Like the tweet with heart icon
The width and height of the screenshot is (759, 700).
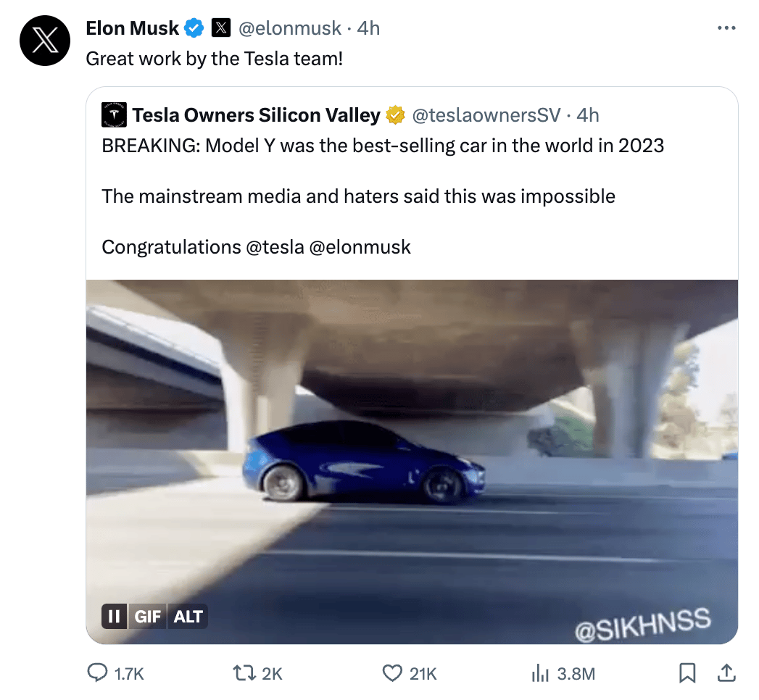tap(392, 673)
